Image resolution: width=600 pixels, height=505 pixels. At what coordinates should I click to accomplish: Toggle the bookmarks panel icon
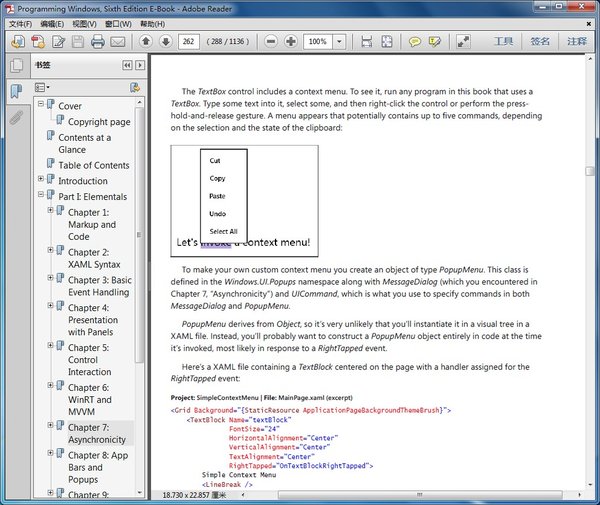tap(15, 91)
